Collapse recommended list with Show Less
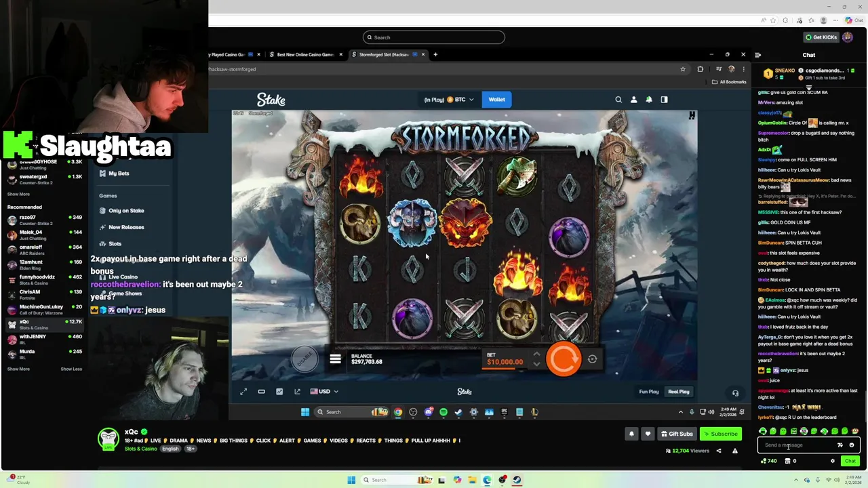 tap(71, 369)
